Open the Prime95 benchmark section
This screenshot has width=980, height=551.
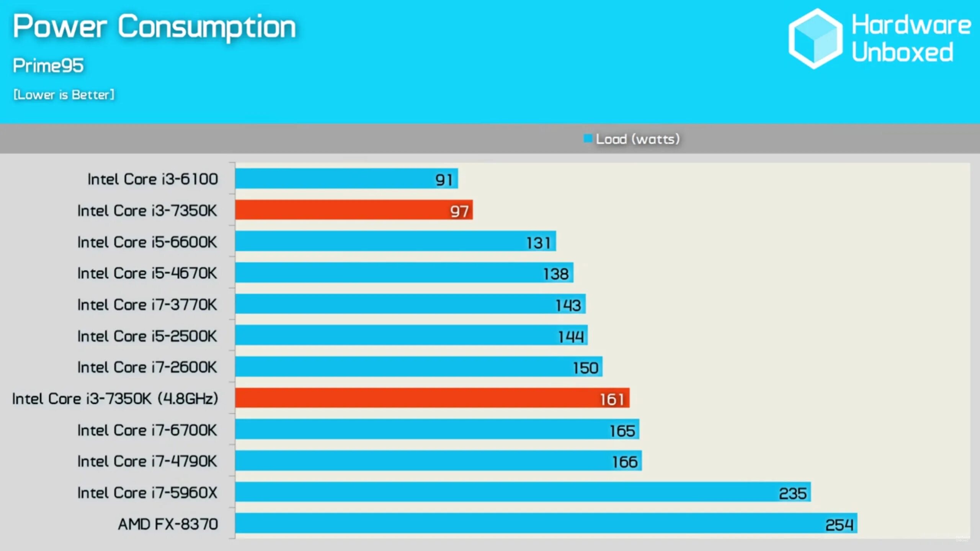point(47,65)
